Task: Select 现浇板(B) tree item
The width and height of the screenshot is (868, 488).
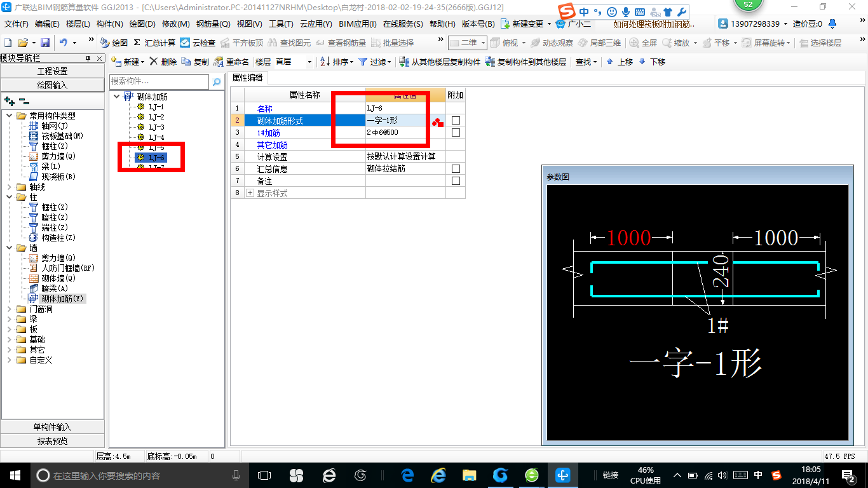Action: (x=52, y=177)
